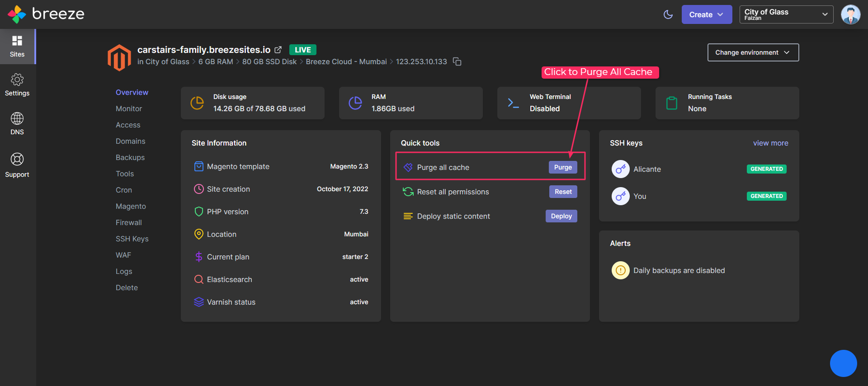
Task: Click the Site creation clock icon
Action: click(x=198, y=189)
